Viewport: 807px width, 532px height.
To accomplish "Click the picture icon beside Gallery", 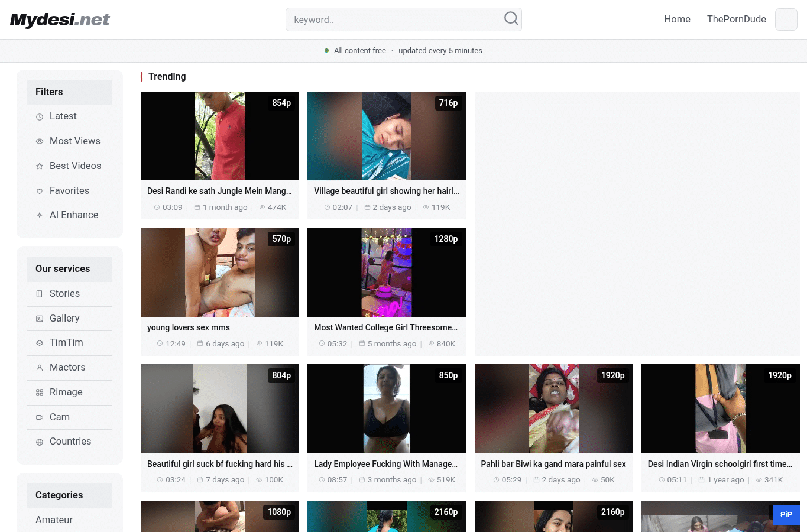I will tap(40, 319).
